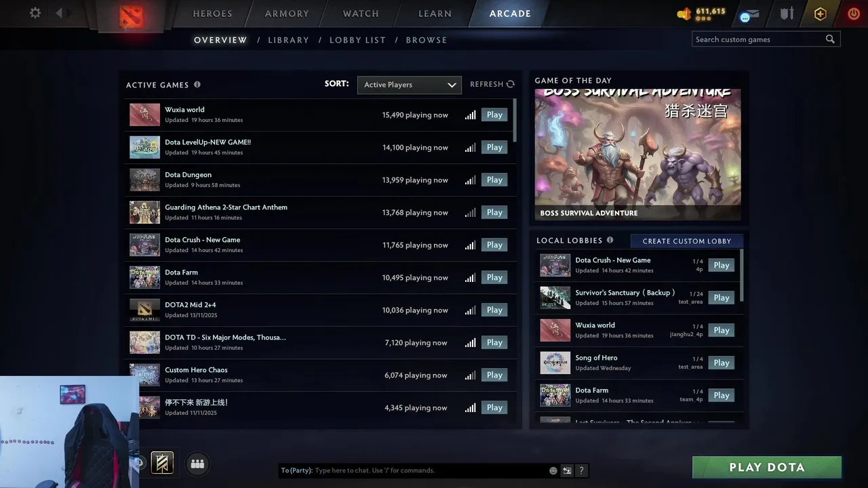Image resolution: width=868 pixels, height=488 pixels.
Task: Join Song of Hero lobby with Play
Action: [722, 363]
